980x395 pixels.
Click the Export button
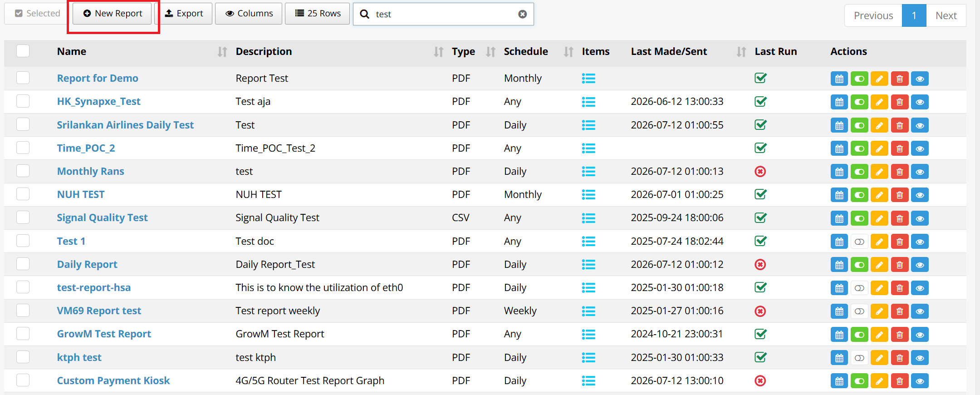point(183,14)
